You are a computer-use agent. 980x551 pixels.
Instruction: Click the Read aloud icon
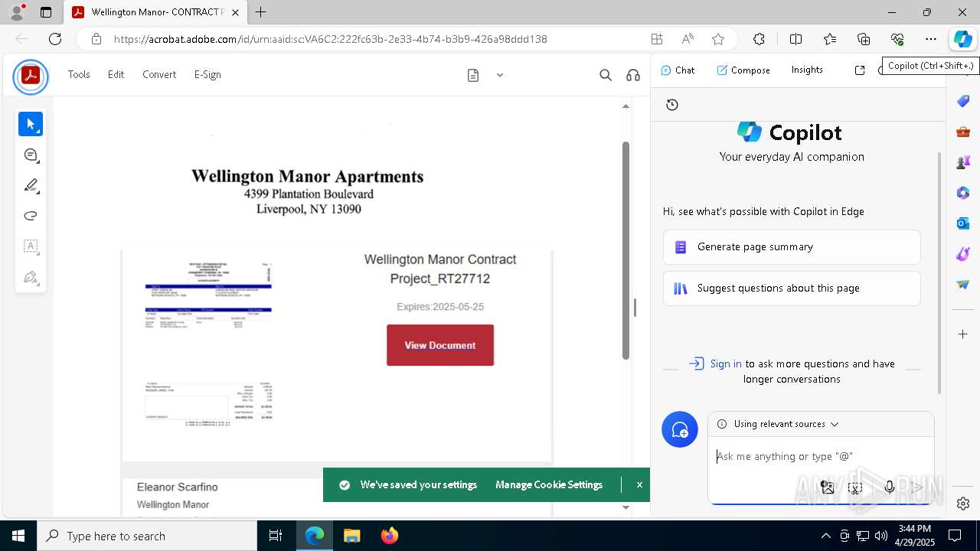click(x=688, y=39)
